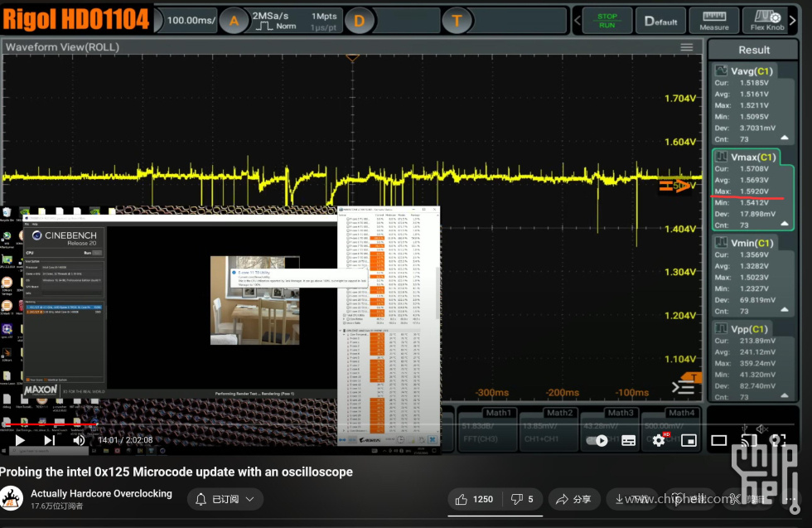Image resolution: width=812 pixels, height=528 pixels.
Task: Dislike the video showing 5 dislikes
Action: [x=521, y=499]
